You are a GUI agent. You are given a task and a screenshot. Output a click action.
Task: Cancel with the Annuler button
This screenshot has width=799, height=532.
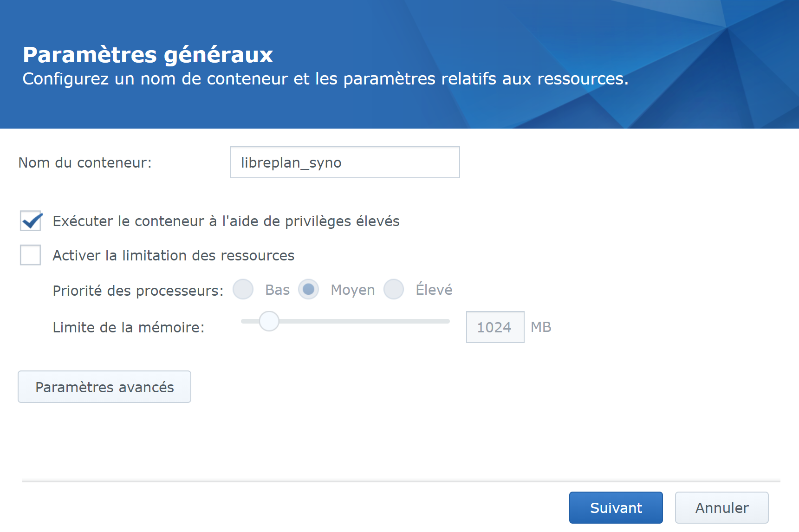click(x=721, y=507)
